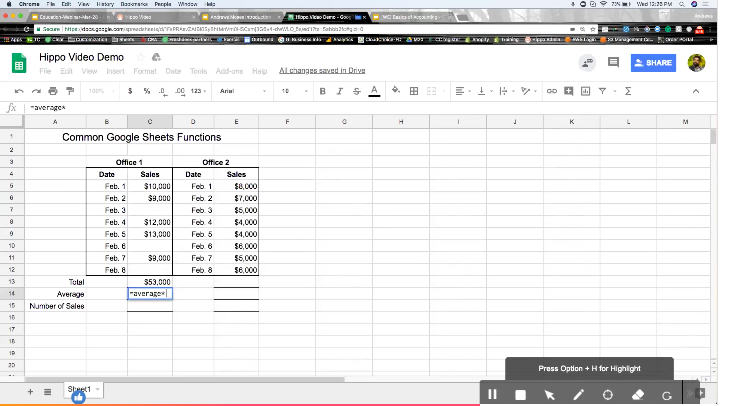This screenshot has width=742, height=406.
Task: Open vertical align dropdown
Action: pyautogui.click(x=485, y=91)
